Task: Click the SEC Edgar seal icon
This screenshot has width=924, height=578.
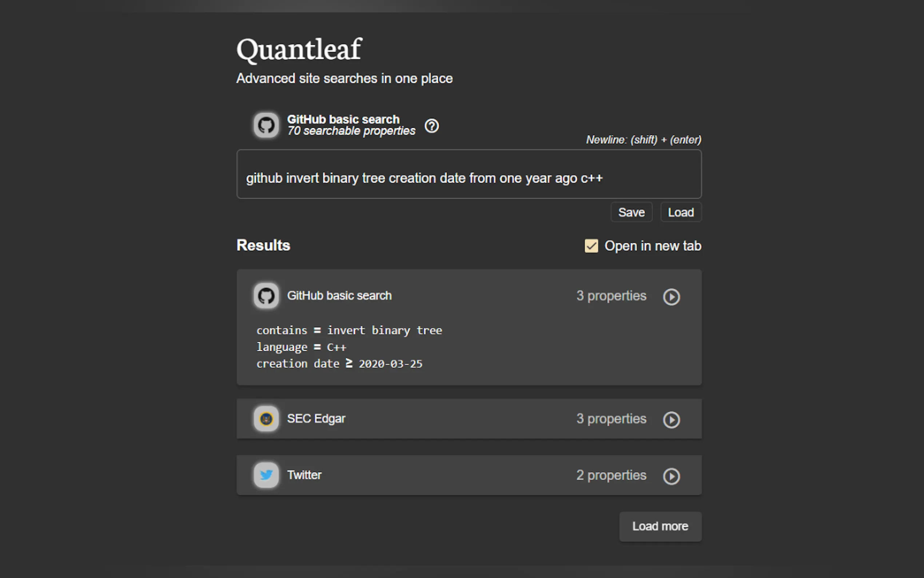Action: [266, 419]
